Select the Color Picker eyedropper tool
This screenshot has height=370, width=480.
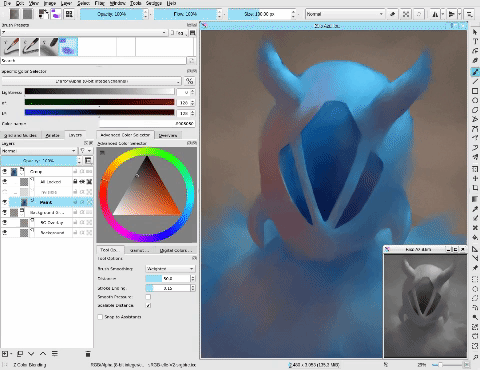475,209
